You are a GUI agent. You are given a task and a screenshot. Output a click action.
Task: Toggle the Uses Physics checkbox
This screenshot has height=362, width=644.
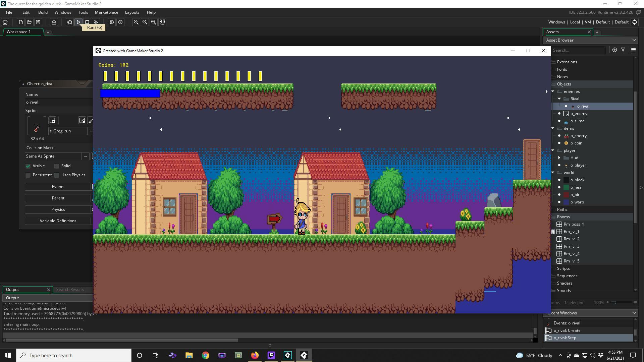pos(57,175)
